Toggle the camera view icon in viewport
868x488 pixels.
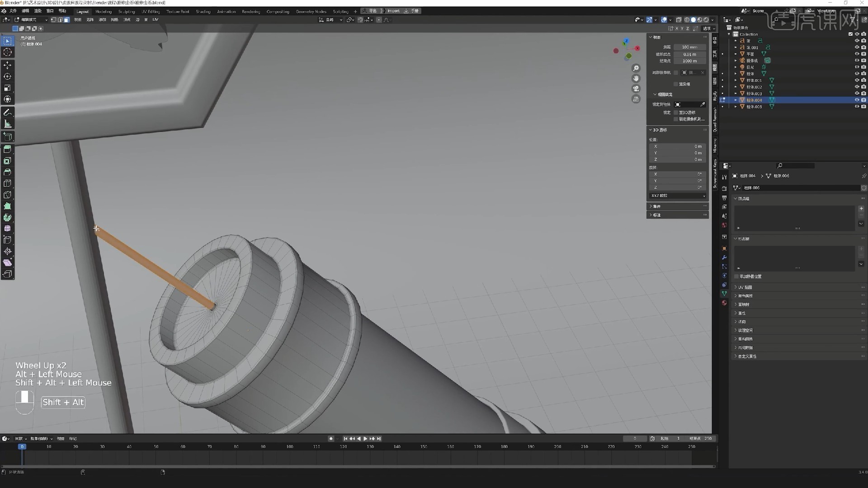tap(636, 89)
